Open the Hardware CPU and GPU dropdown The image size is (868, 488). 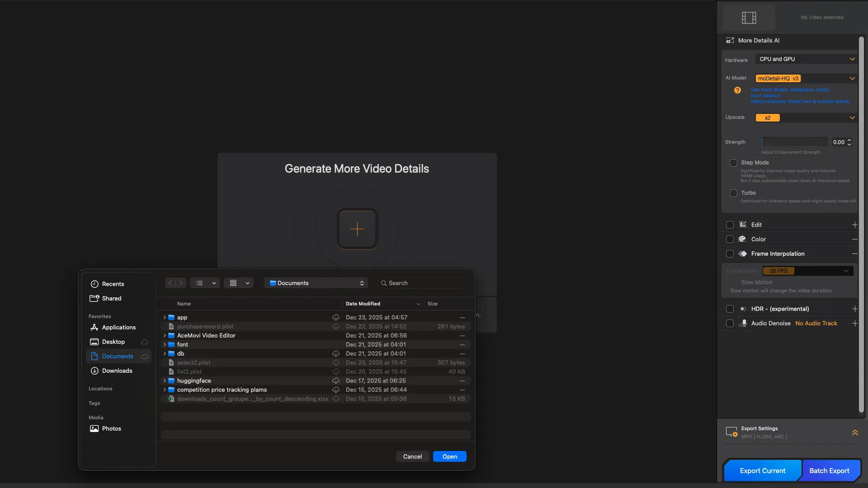807,59
